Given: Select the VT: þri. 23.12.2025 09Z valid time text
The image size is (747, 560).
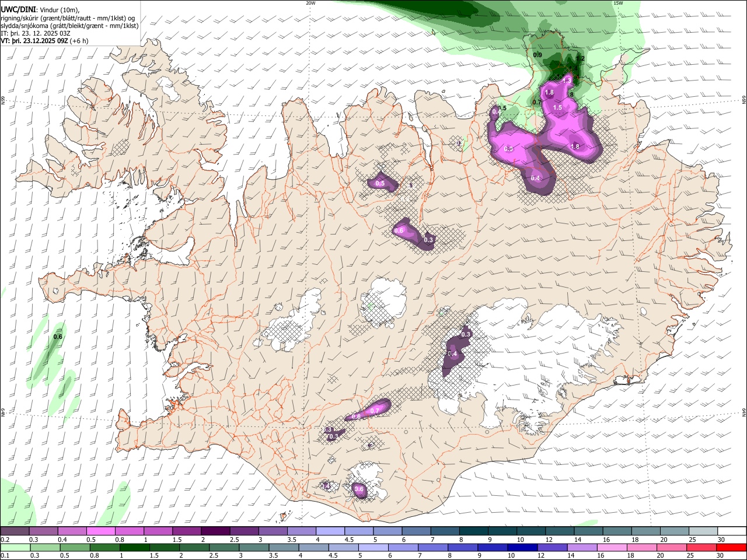Looking at the screenshot, I should 34,41.
